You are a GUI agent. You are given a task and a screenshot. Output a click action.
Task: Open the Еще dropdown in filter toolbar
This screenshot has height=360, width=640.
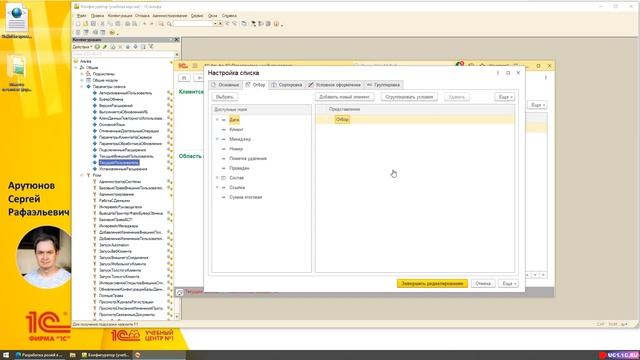[x=505, y=97]
